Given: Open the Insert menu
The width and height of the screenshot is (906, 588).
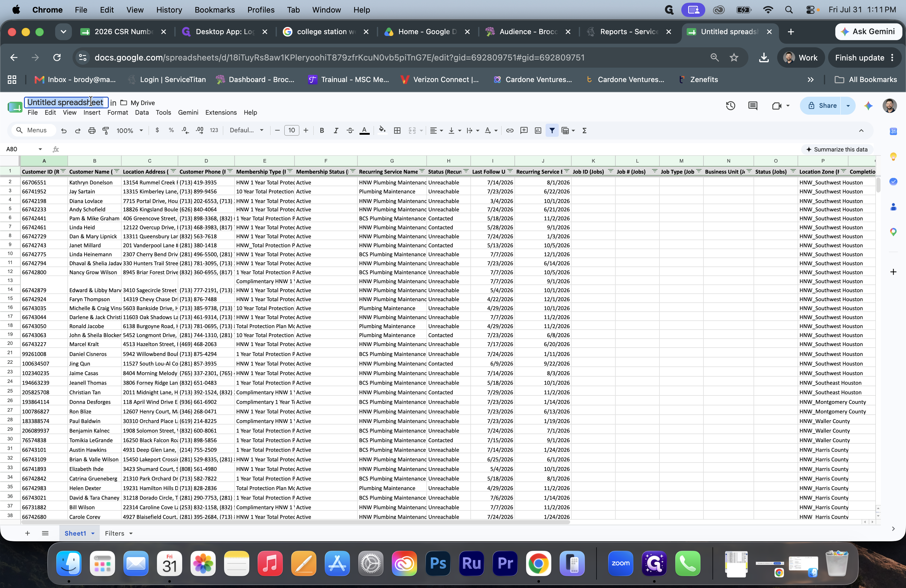Looking at the screenshot, I should [92, 113].
